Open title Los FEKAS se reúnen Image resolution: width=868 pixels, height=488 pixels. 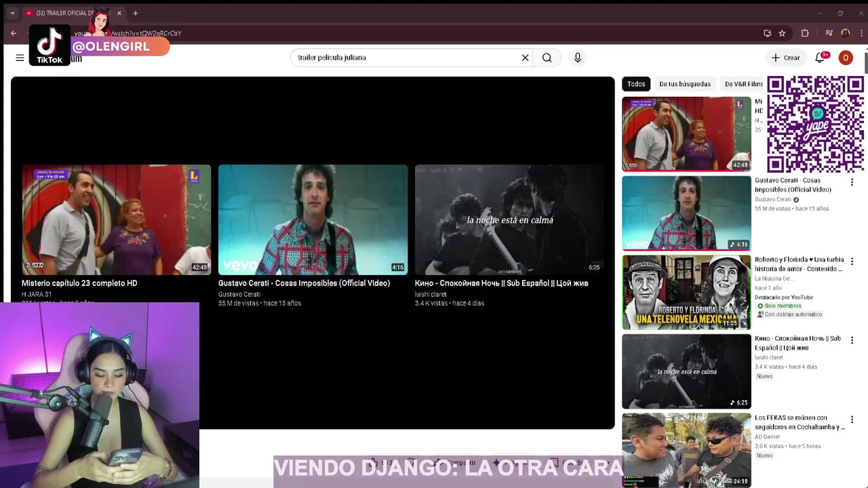(x=800, y=422)
